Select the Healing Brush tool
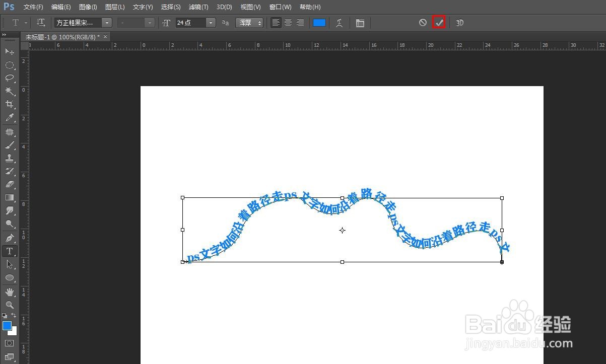 9,132
